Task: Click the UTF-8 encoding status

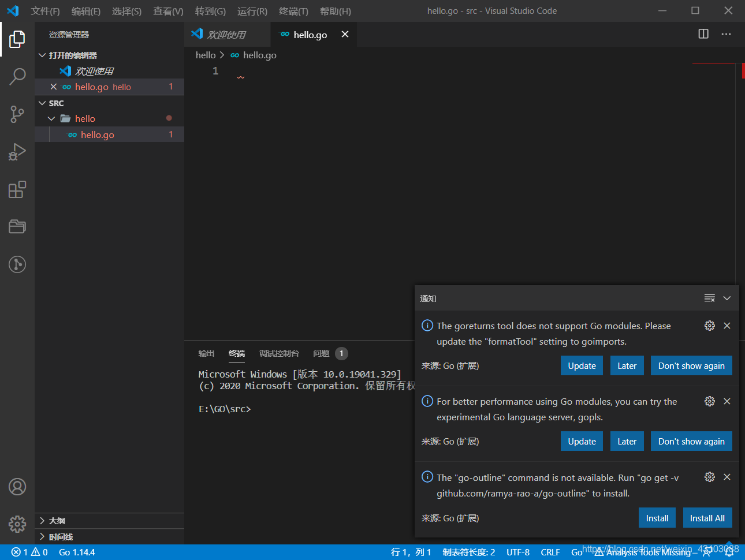Action: (x=518, y=552)
